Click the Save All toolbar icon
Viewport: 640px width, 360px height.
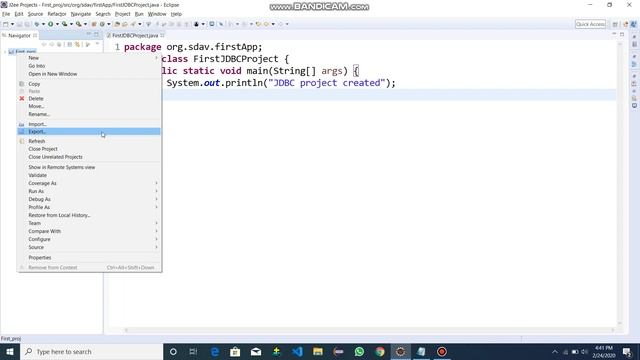click(27, 24)
